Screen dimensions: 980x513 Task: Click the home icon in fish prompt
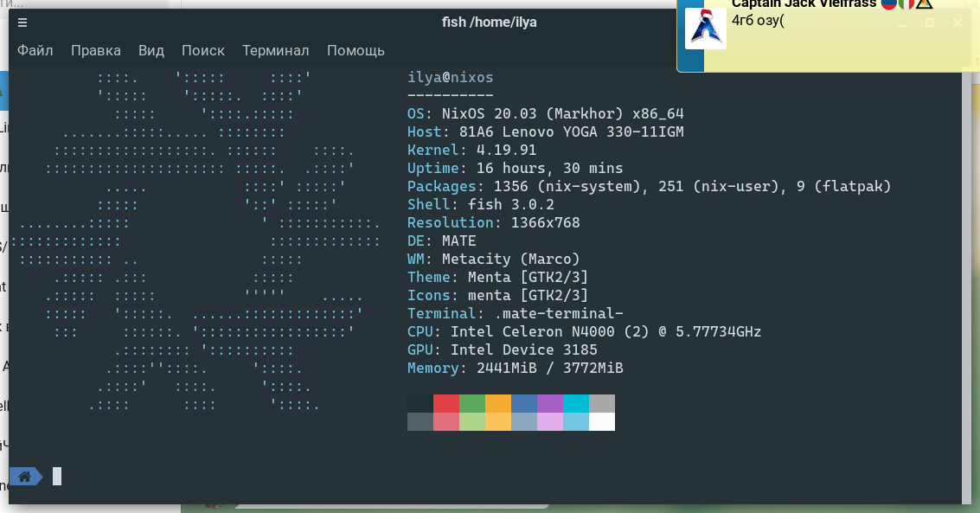point(25,477)
